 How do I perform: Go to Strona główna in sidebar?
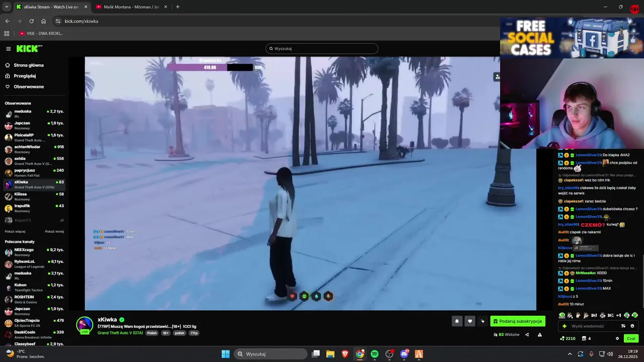[x=24, y=65]
